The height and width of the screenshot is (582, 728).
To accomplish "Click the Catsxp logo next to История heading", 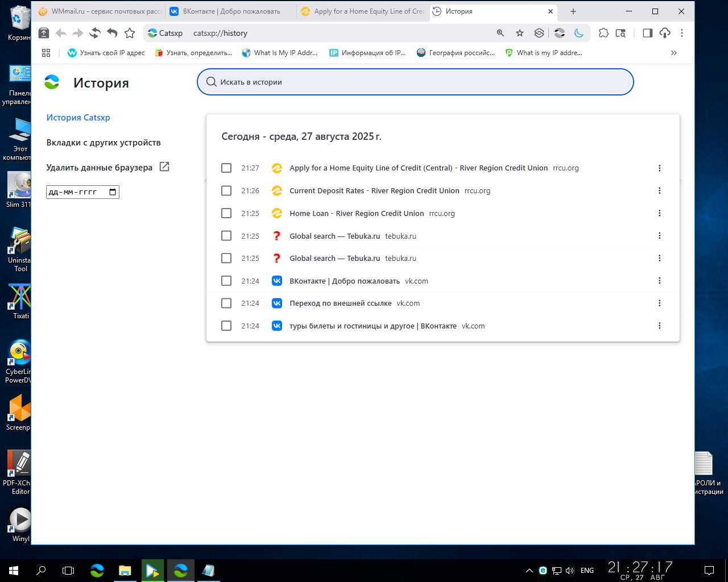I will tap(52, 82).
